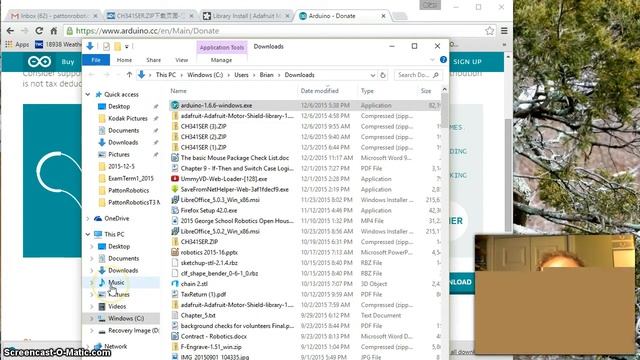Select Videos under This PC
640x360 pixels.
point(117,307)
